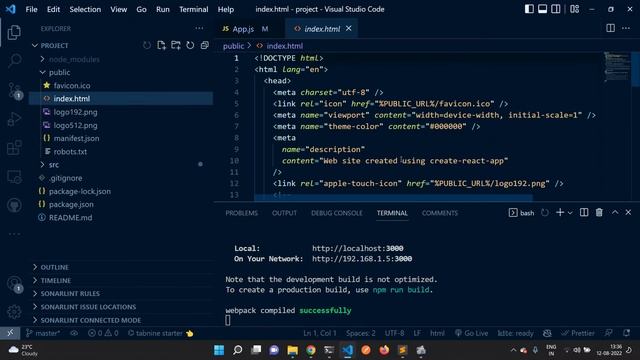
Task: Switch to the OUTPUT panel tab
Action: [x=284, y=213]
